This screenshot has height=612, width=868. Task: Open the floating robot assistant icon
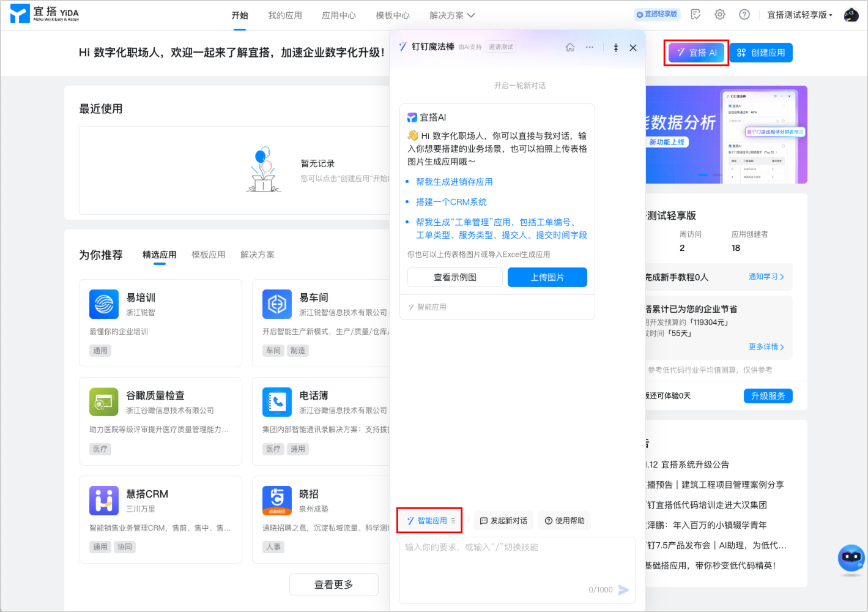tap(851, 558)
